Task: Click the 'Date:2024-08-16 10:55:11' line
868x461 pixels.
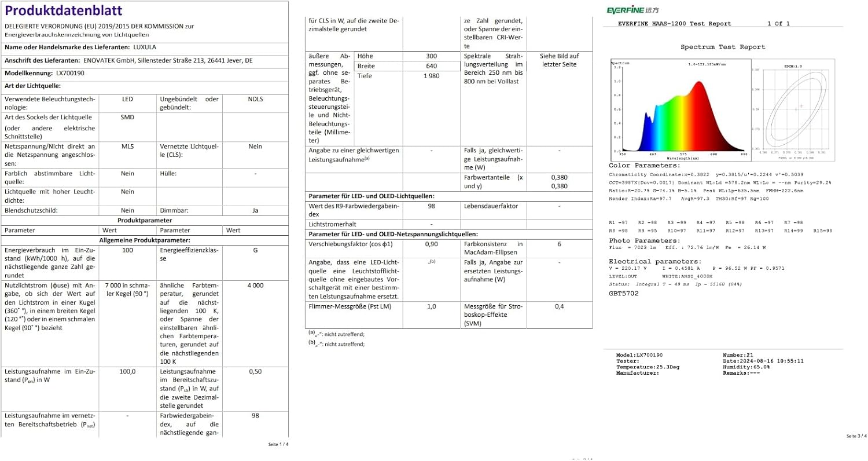Action: [763, 361]
